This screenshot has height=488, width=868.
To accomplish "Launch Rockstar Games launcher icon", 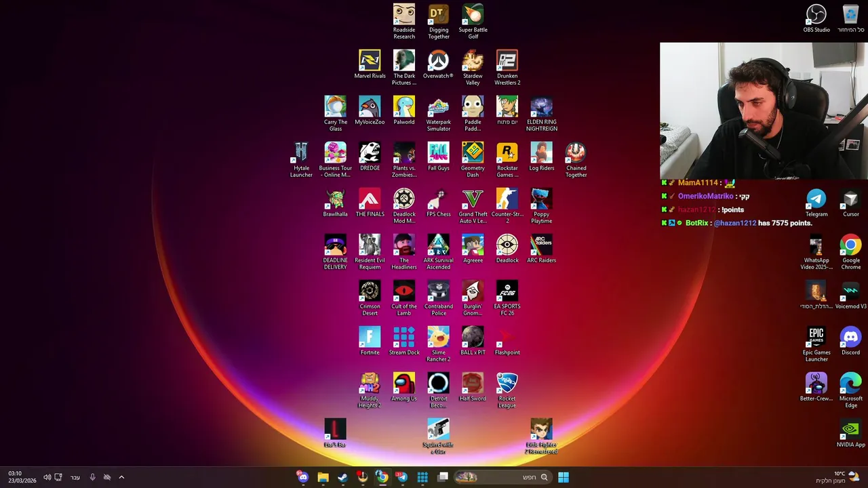I will point(507,160).
